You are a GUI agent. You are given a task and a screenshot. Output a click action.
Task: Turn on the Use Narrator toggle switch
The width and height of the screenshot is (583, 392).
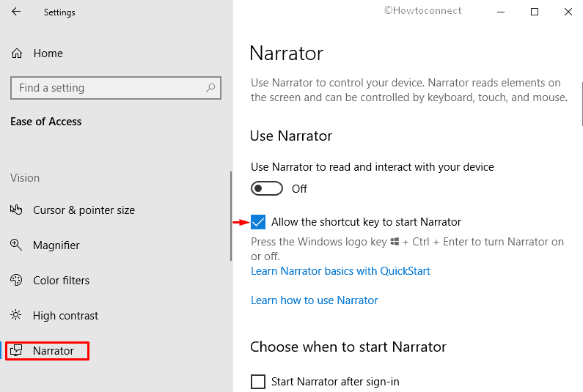click(267, 188)
